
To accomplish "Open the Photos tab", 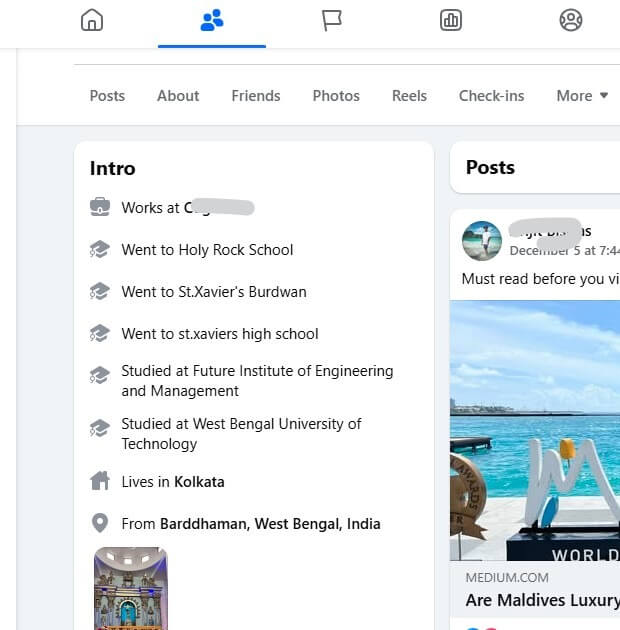I will point(336,96).
